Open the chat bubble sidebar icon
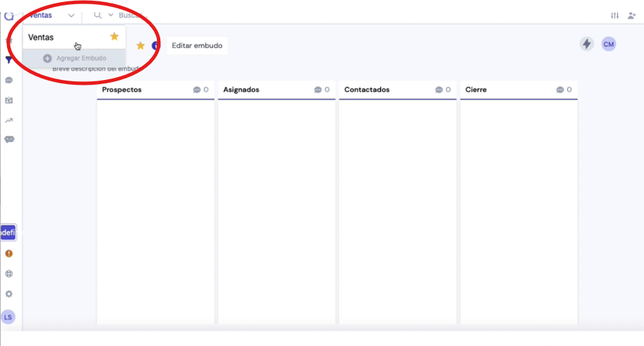The image size is (644, 346). 9,80
